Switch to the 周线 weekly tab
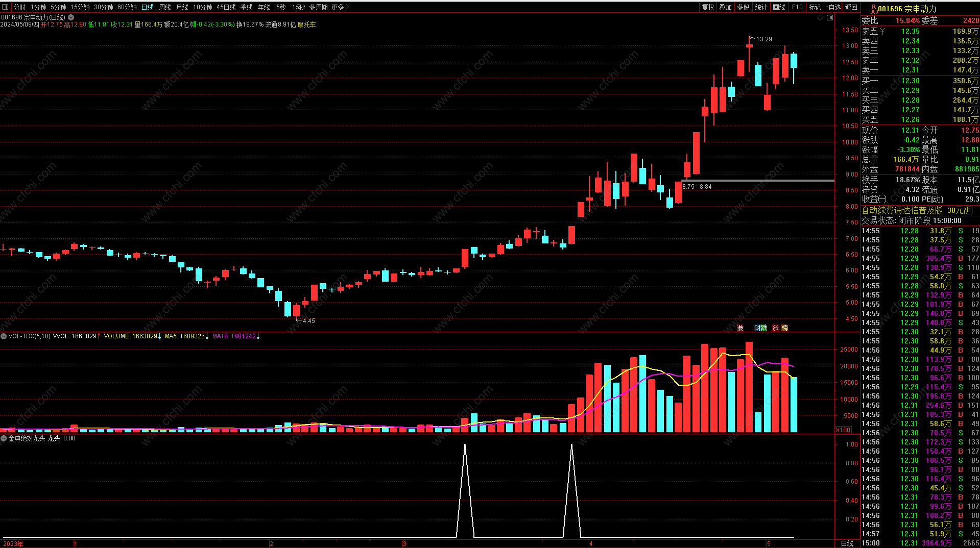The width and height of the screenshot is (980, 548). pos(164,7)
